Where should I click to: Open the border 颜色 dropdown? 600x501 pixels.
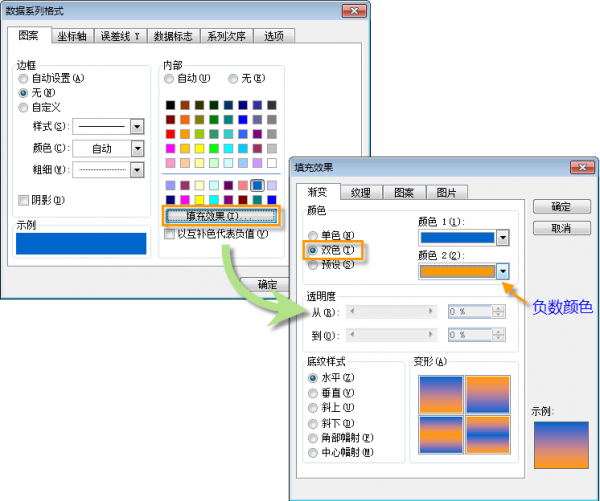[137, 149]
